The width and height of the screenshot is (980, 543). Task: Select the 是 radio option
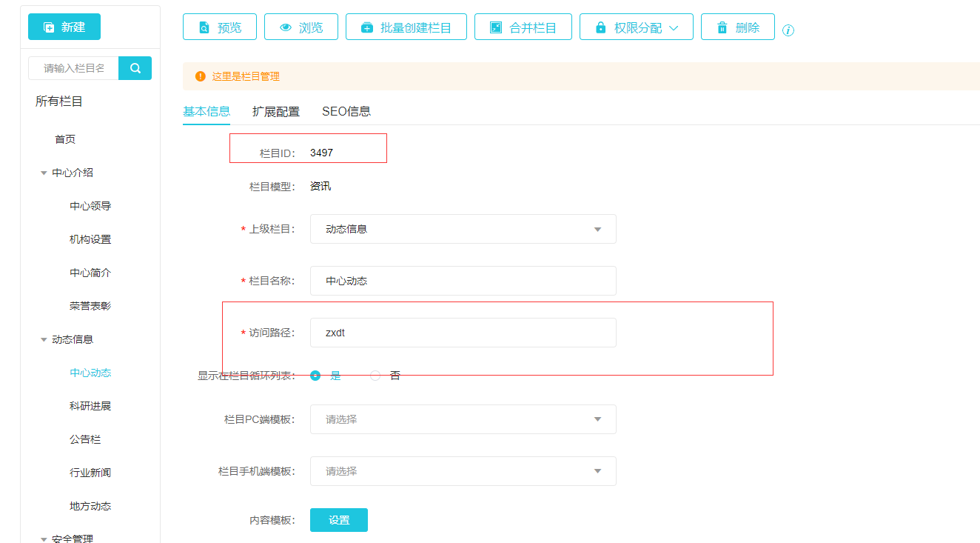(315, 376)
